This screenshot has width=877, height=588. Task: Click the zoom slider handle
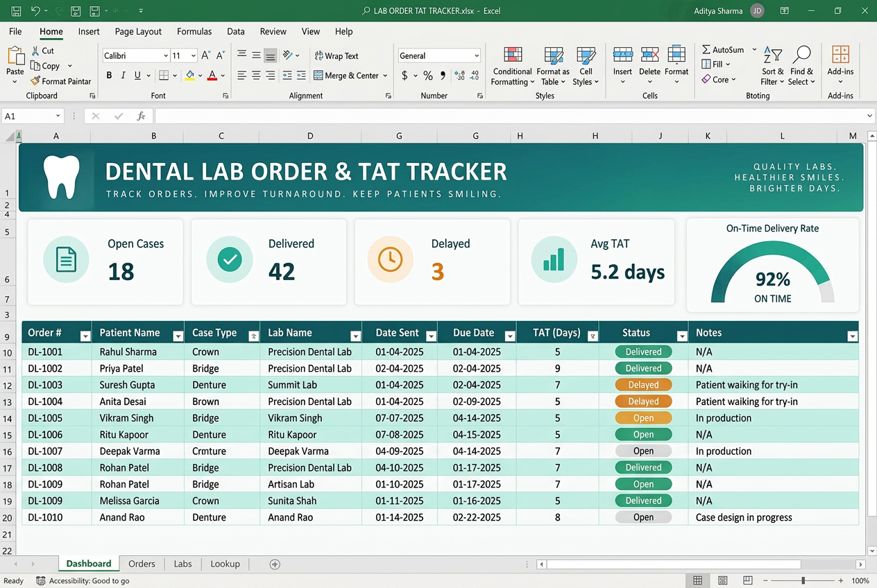tap(803, 581)
